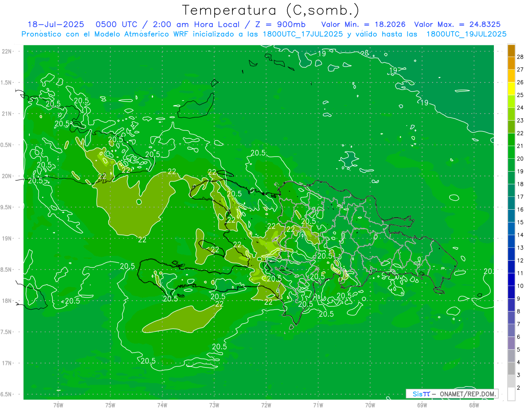The image size is (532, 411).
Task: Pick the white legend swatch below value 2
Action: click(511, 394)
